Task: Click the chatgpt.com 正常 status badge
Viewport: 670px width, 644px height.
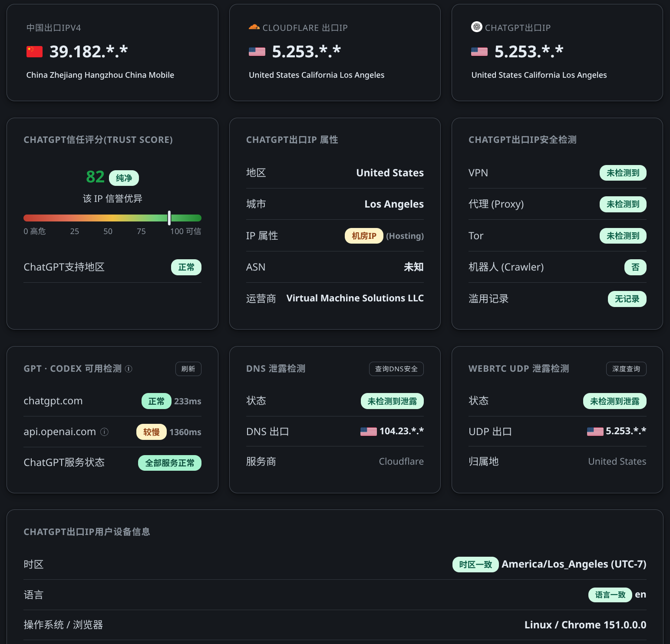Action: [x=156, y=401]
